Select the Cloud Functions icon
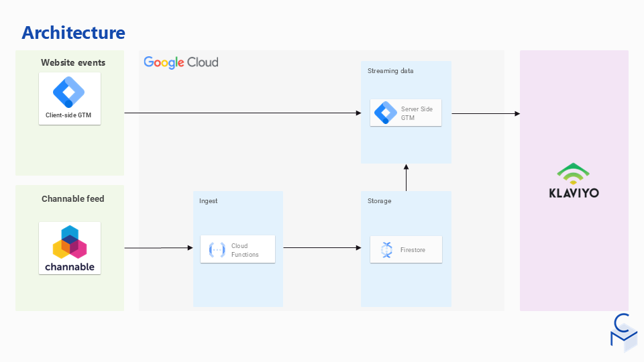The height and width of the screenshot is (362, 644). (x=217, y=249)
